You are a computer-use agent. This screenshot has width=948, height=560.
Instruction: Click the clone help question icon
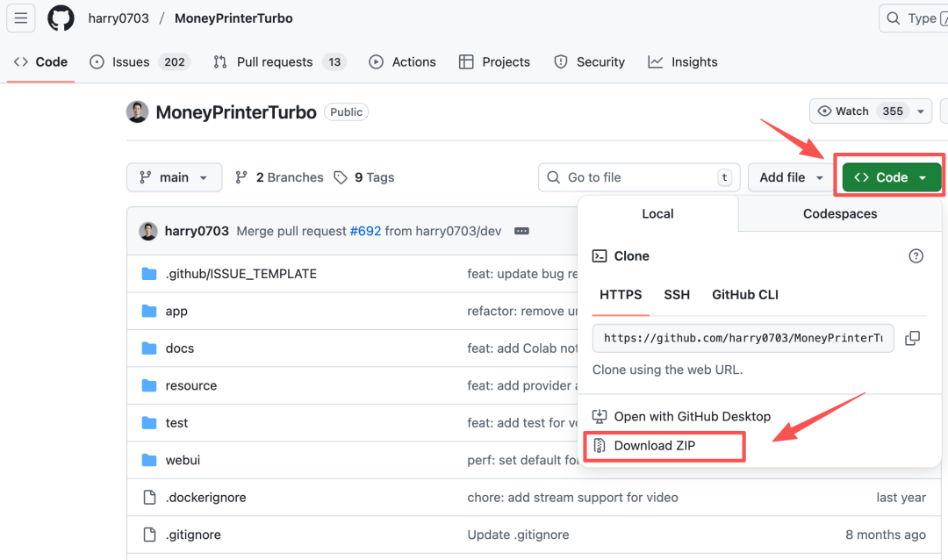click(916, 256)
